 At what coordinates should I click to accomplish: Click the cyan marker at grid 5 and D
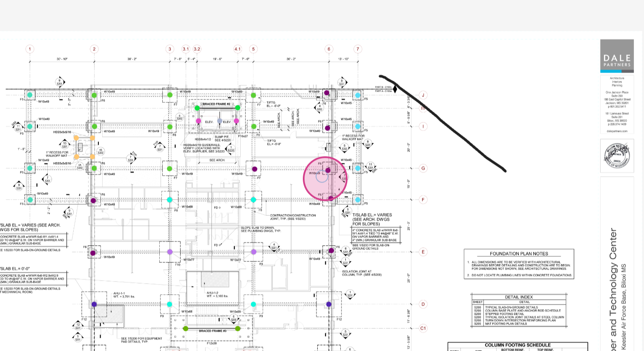tap(253, 304)
